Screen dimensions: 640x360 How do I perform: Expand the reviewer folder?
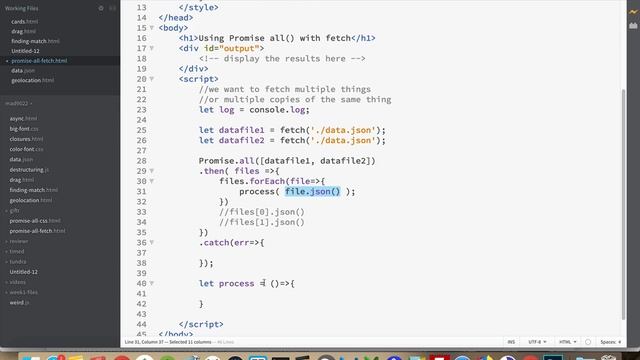point(19,241)
